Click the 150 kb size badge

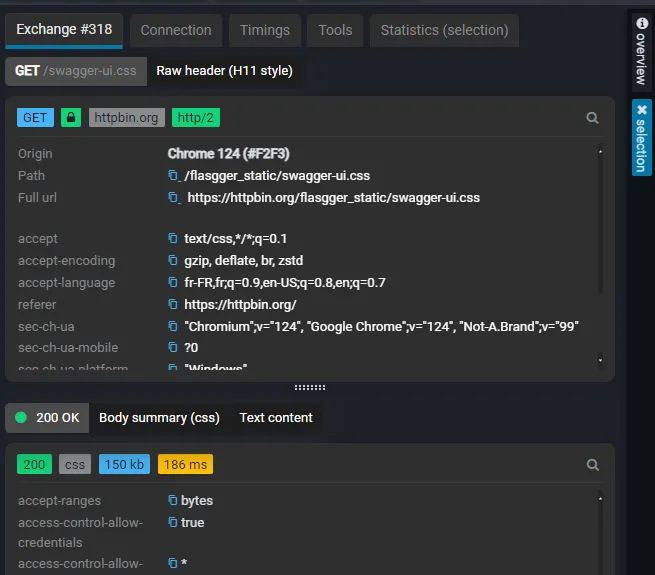[124, 464]
